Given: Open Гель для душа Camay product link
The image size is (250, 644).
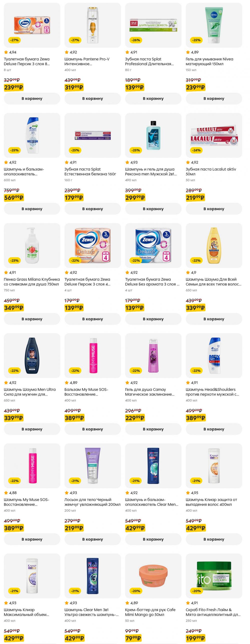Looking at the screenshot, I should (x=150, y=392).
